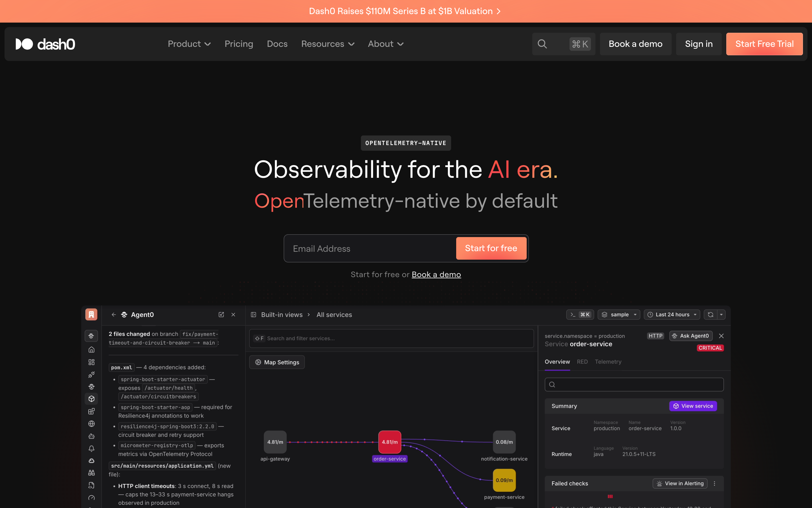Open the Home icon in the app sidebar
The width and height of the screenshot is (812, 508).
click(91, 350)
